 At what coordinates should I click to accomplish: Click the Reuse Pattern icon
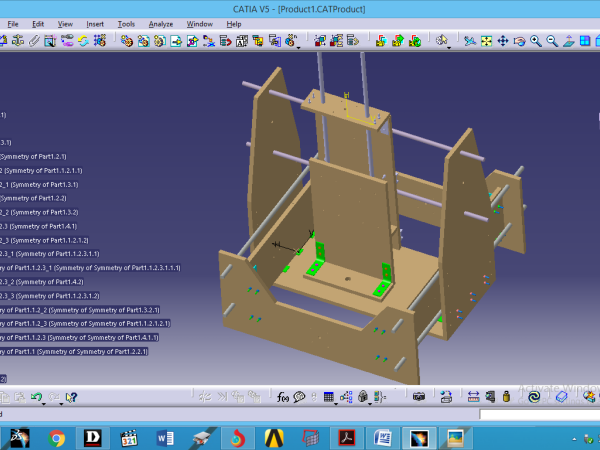(x=99, y=40)
